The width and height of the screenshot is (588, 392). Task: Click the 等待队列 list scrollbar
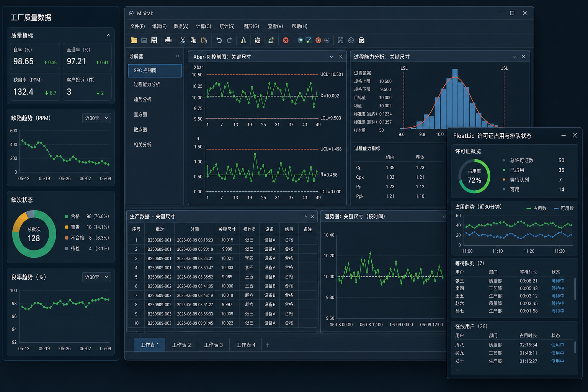[575, 288]
